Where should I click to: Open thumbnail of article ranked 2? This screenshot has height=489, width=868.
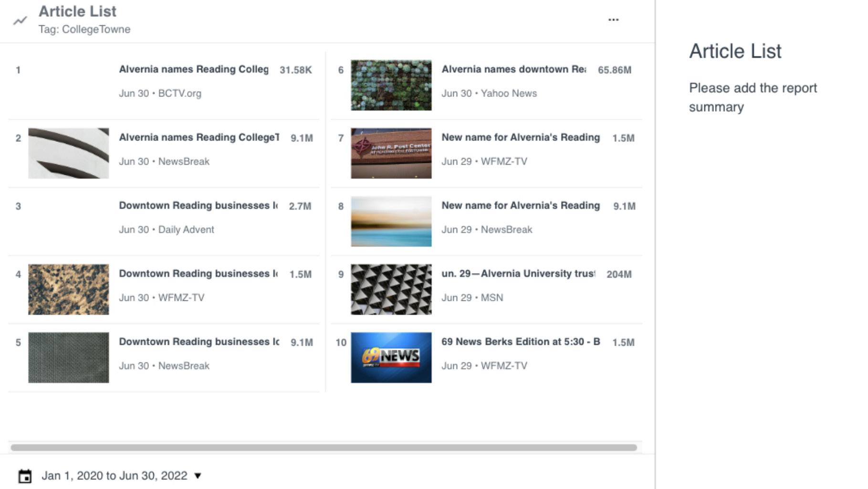pyautogui.click(x=69, y=153)
